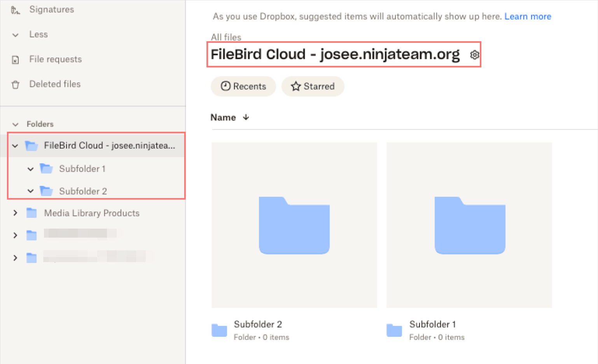This screenshot has width=598, height=364.
Task: Click the Signatures icon in sidebar
Action: coord(15,10)
